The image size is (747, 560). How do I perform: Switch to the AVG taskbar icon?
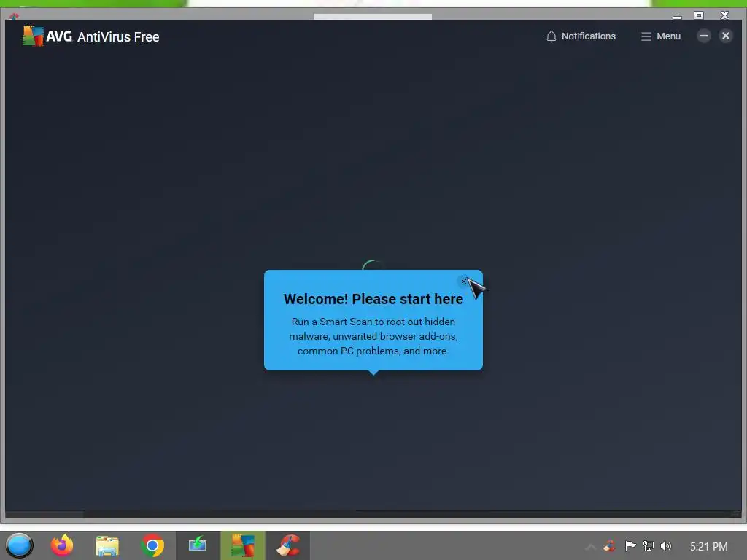[x=242, y=545]
